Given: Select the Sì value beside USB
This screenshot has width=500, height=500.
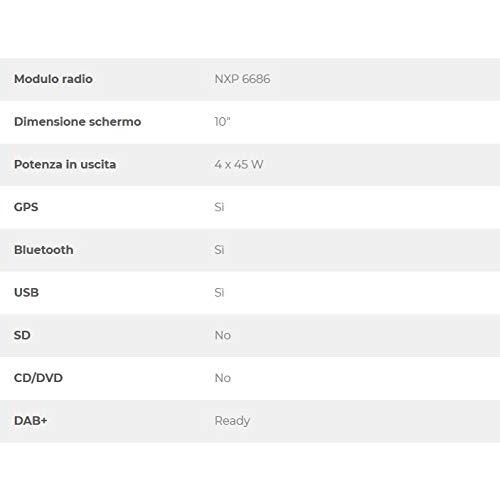Looking at the screenshot, I should [219, 292].
